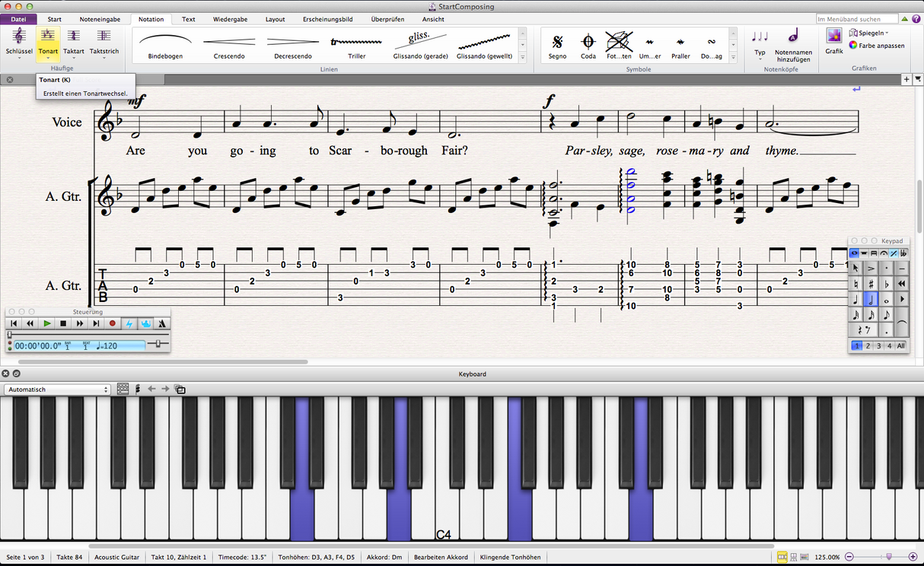
Task: Expand the Linien gallery list
Action: 523,57
